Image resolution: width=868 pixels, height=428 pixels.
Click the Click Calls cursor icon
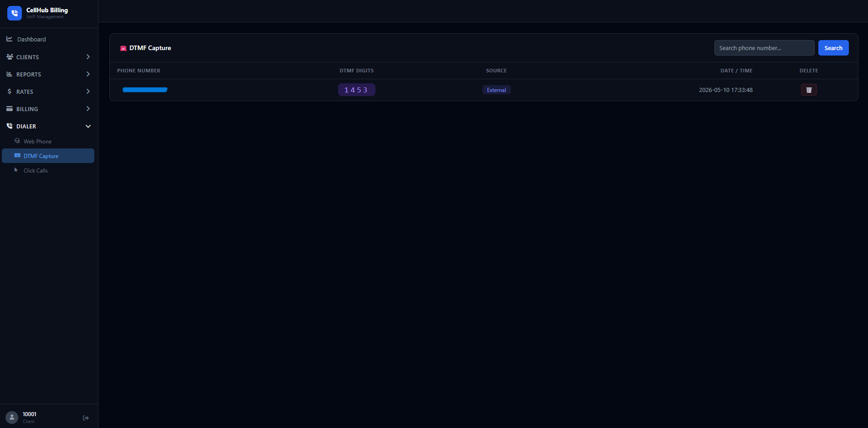coord(16,170)
